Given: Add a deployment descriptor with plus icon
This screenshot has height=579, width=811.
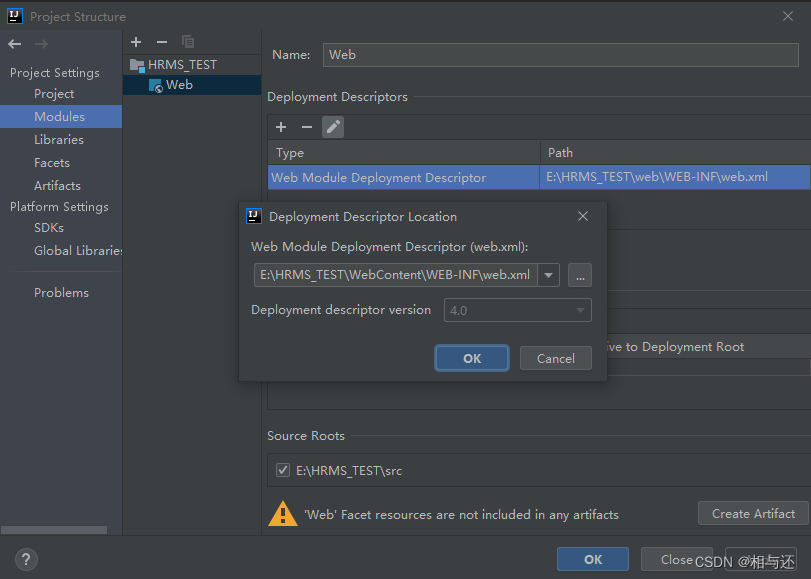Looking at the screenshot, I should tap(281, 127).
